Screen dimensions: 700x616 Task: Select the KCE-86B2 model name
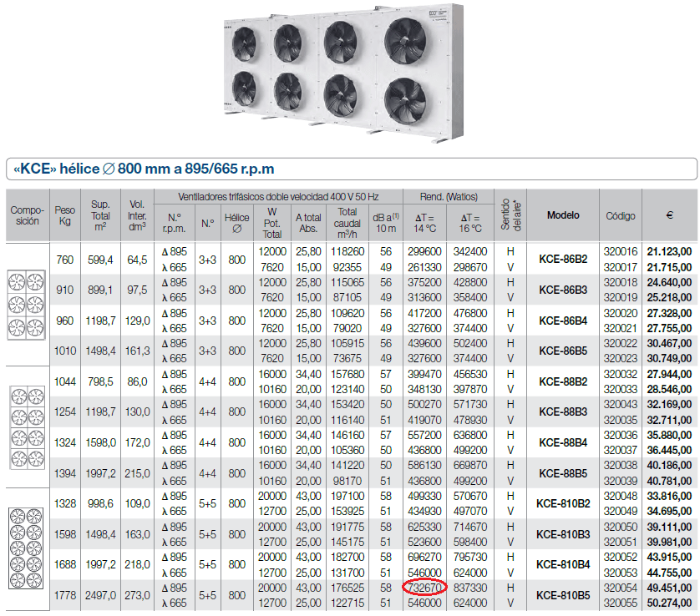coord(562,259)
